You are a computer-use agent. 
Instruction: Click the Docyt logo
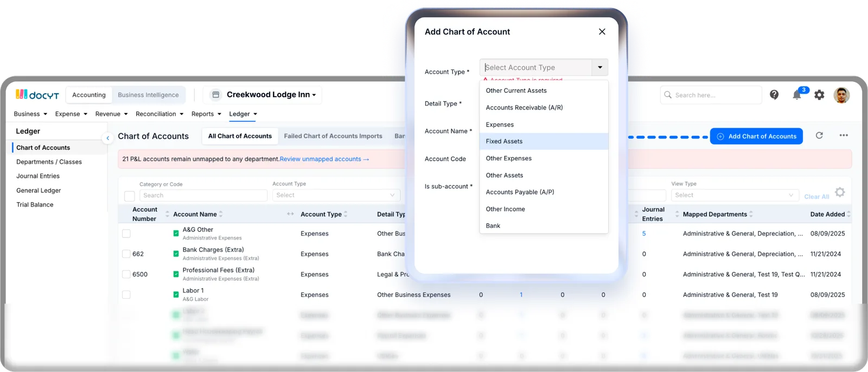click(x=37, y=94)
